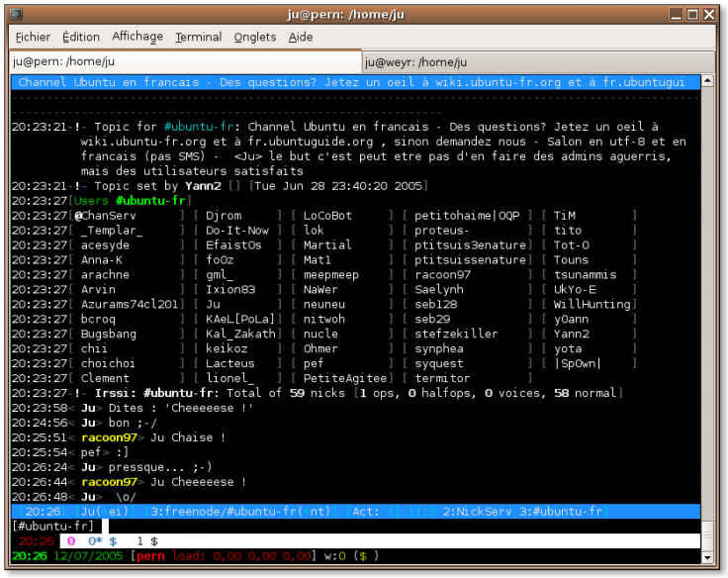
Task: Open the Édition menu
Action: pos(81,38)
